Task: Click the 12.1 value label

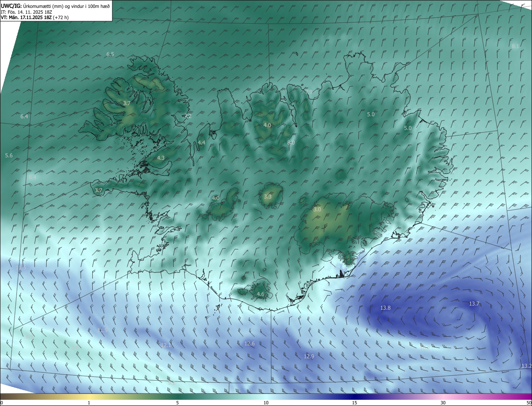Action: pos(166,345)
